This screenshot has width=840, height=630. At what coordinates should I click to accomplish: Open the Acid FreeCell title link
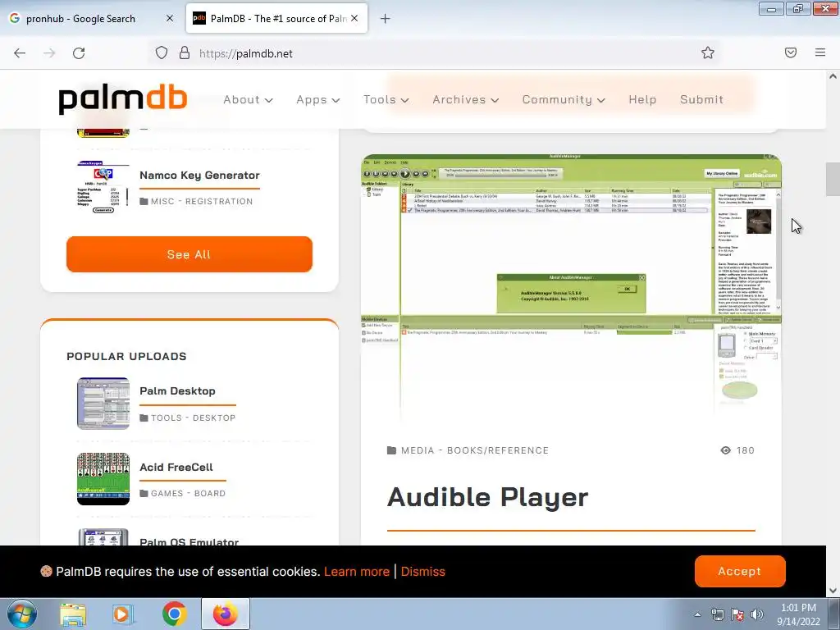pyautogui.click(x=176, y=467)
